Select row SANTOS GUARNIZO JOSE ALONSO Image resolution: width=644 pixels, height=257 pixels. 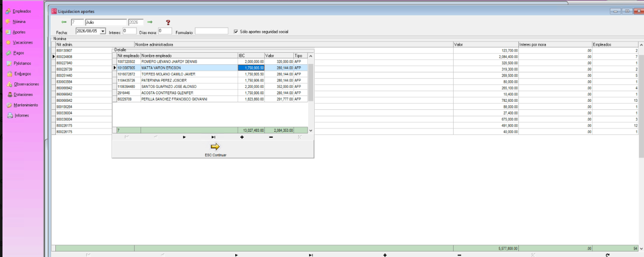(x=210, y=86)
